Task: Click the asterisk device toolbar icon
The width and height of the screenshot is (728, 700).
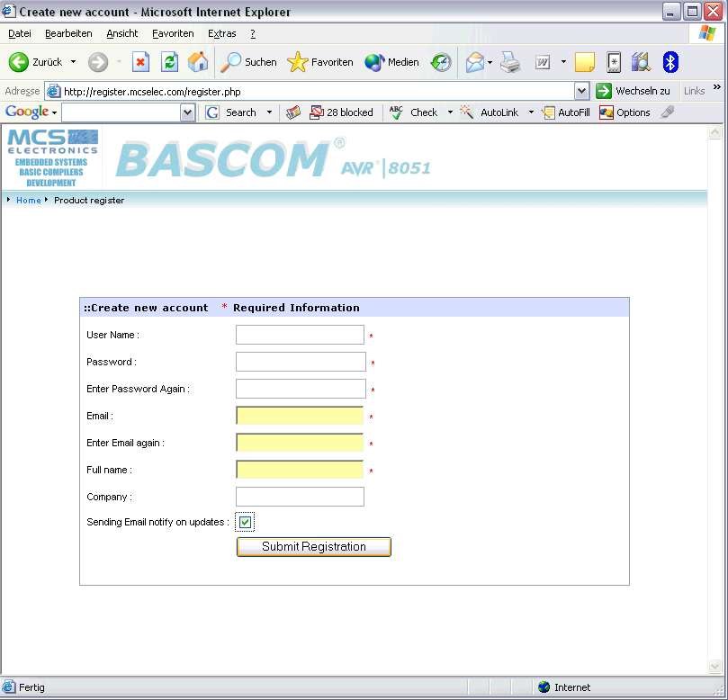Action: point(614,62)
